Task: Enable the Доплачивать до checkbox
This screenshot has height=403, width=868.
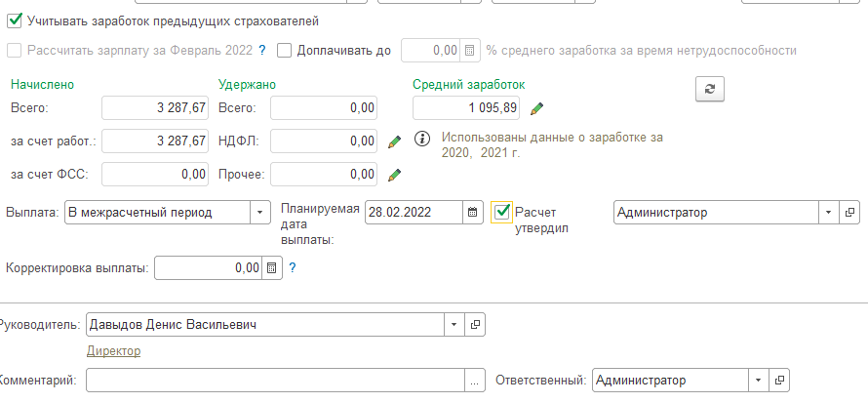Action: coord(285,50)
